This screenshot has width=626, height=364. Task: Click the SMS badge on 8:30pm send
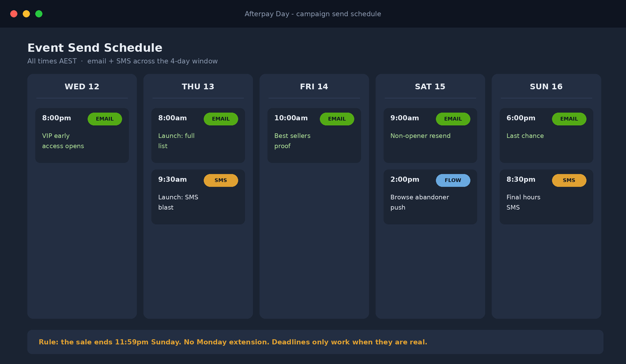click(569, 180)
